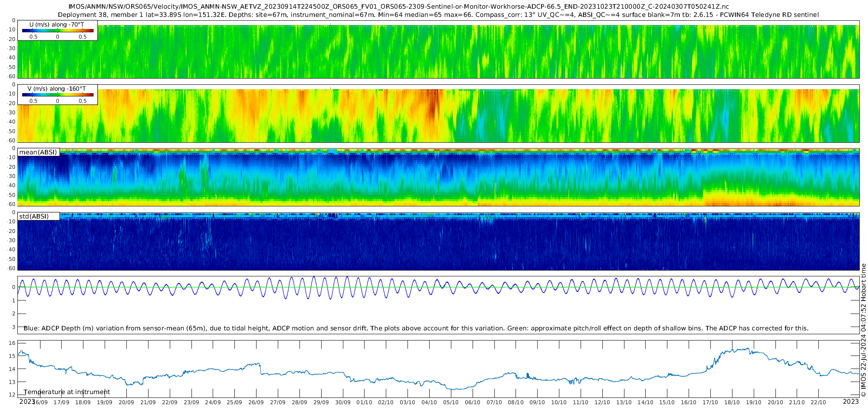Select the std(ABSI) panel label

point(39,216)
